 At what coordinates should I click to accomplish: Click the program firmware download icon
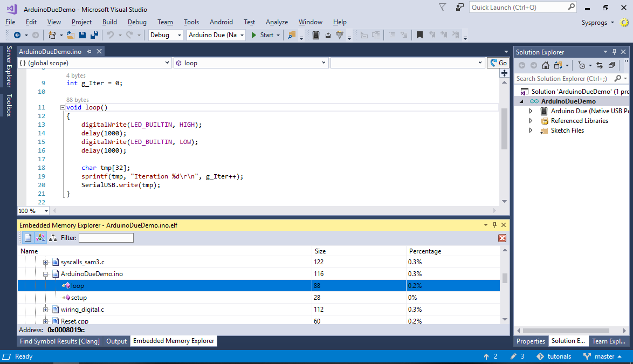coord(328,35)
